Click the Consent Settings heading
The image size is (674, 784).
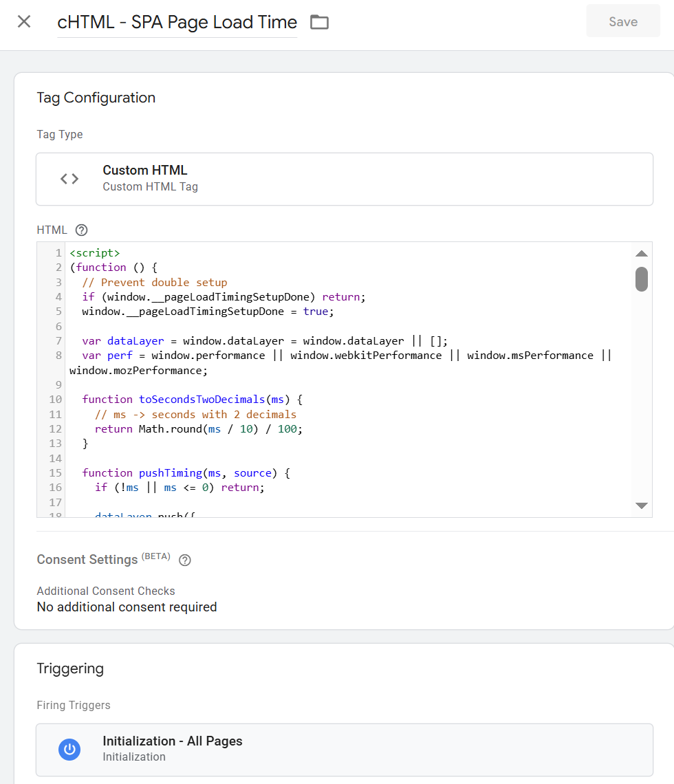(x=87, y=560)
